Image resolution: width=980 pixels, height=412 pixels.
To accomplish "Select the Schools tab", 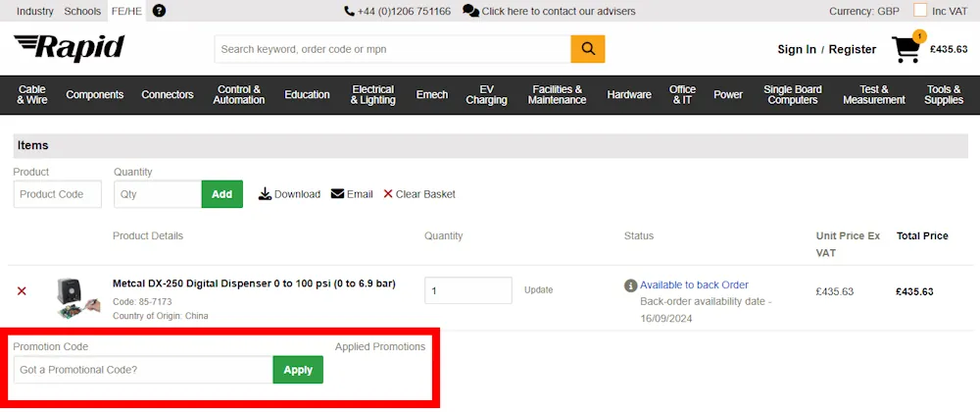I will tap(82, 11).
